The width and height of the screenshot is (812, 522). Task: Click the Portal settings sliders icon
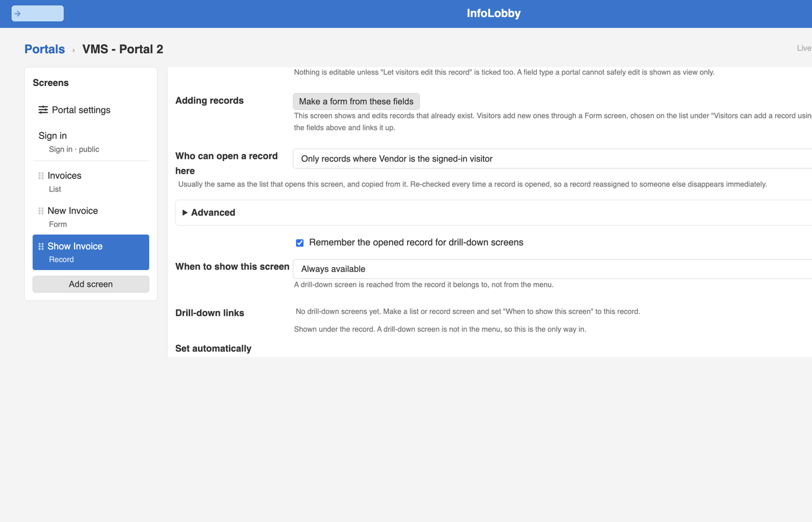click(x=43, y=109)
